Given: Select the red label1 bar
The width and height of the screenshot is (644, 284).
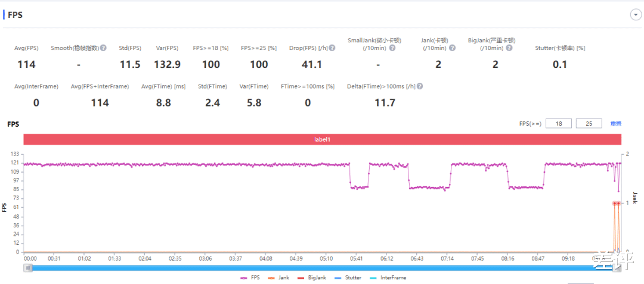Looking at the screenshot, I should pos(323,139).
